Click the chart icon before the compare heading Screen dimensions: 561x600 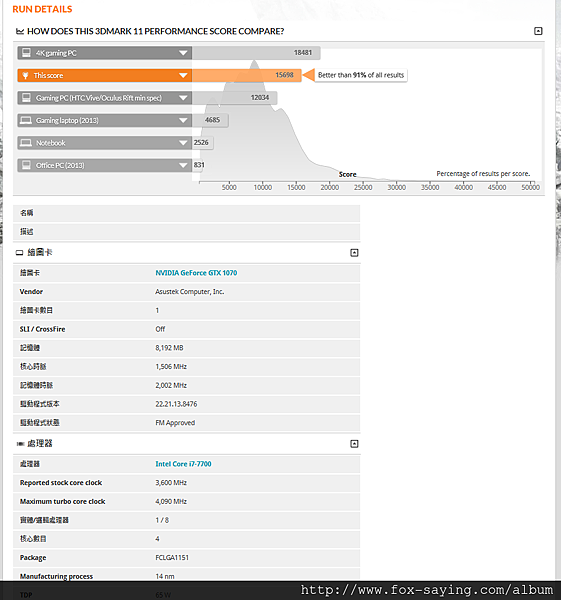(x=20, y=31)
